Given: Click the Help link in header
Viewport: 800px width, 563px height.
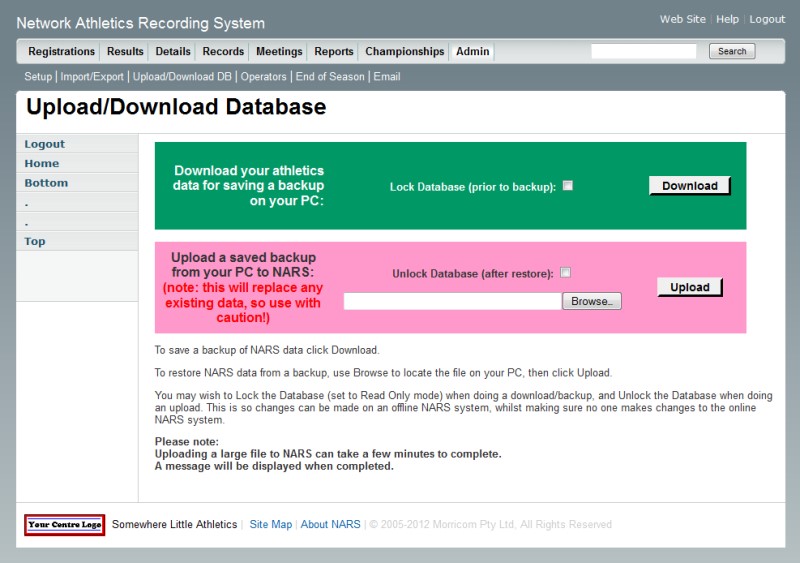Looking at the screenshot, I should pos(727,20).
